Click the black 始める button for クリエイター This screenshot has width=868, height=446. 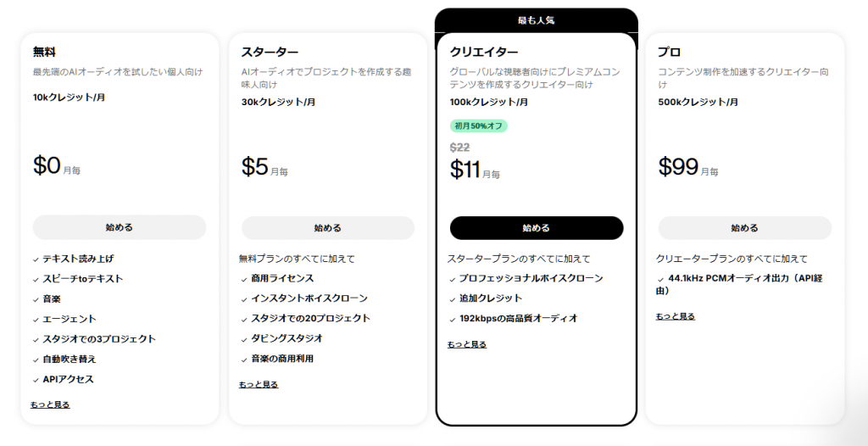click(x=536, y=228)
